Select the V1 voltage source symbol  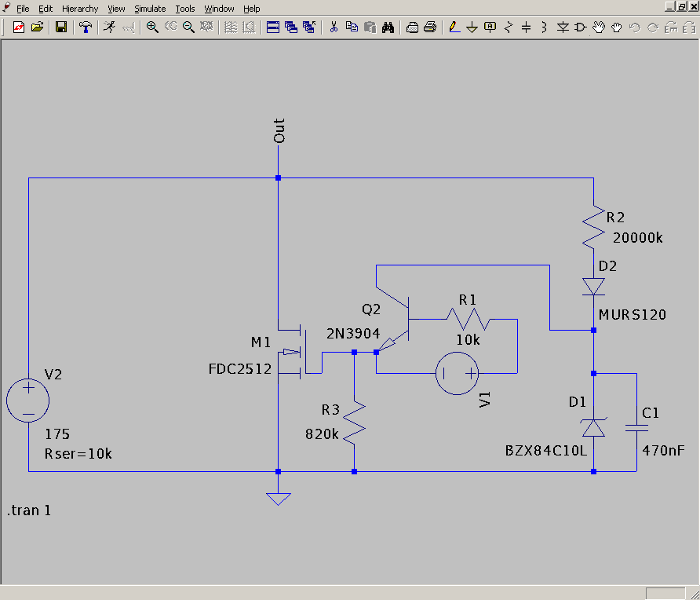pos(458,374)
